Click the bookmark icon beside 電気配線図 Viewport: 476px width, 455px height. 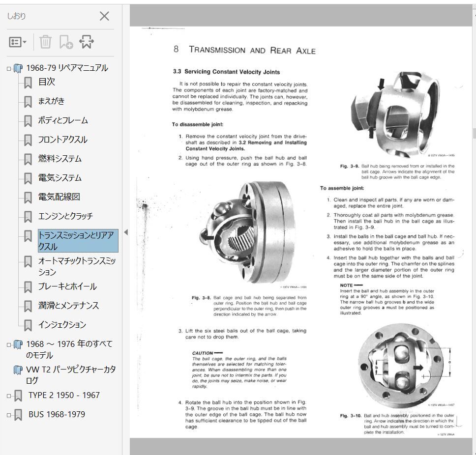click(x=28, y=198)
